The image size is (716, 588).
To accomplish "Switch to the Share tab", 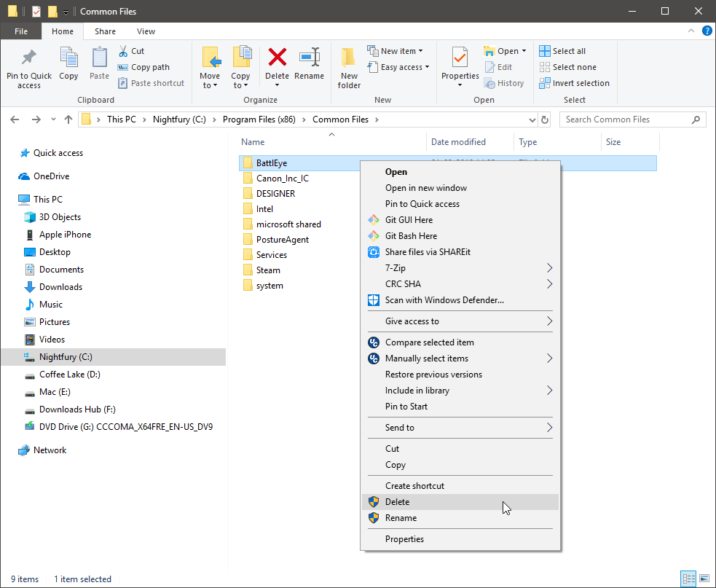I will tap(105, 31).
